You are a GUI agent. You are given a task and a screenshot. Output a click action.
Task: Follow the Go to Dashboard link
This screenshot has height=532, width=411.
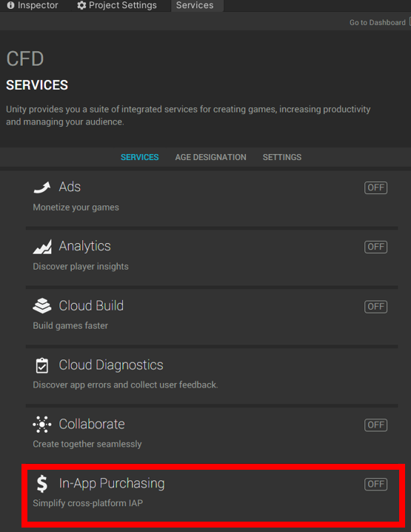coord(378,22)
